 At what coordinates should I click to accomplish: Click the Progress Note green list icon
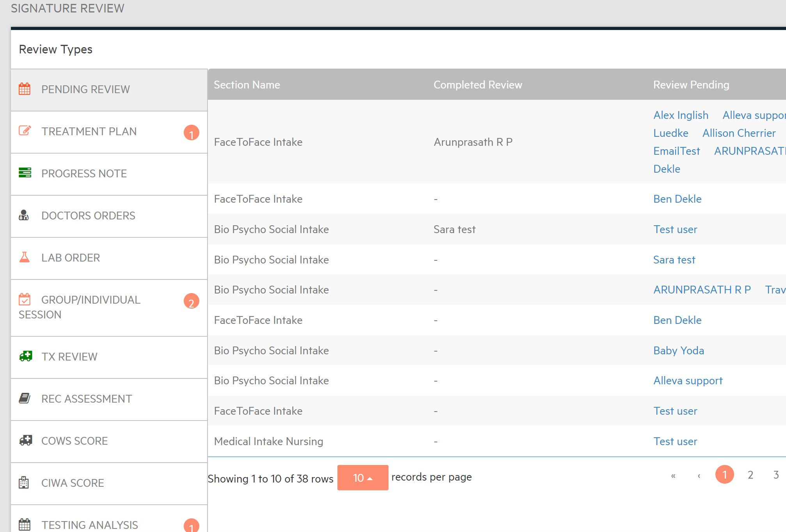[25, 173]
